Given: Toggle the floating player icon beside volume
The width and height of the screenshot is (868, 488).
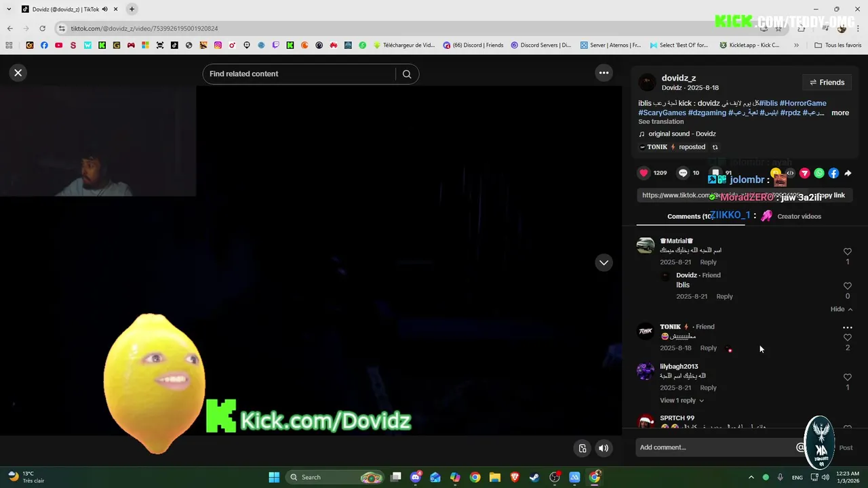Looking at the screenshot, I should (x=582, y=448).
